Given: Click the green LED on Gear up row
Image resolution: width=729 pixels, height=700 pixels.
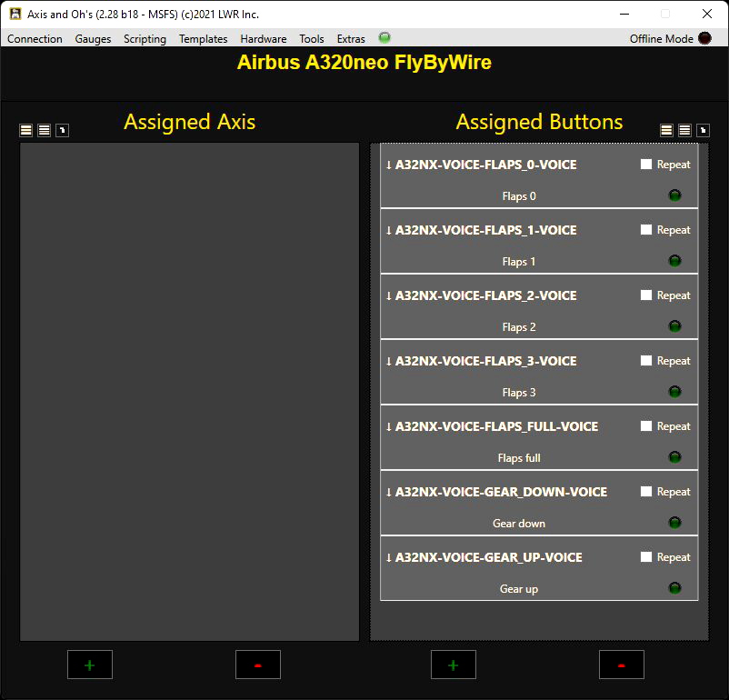Looking at the screenshot, I should point(674,588).
